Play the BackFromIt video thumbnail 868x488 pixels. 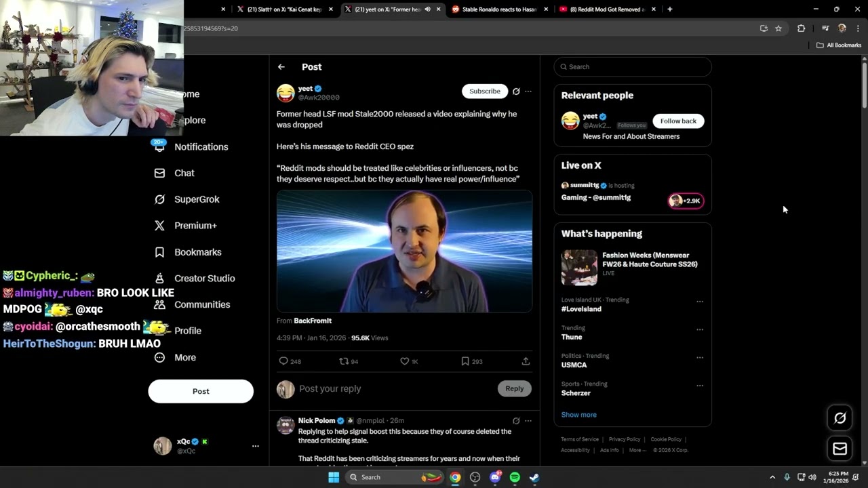[x=404, y=251]
